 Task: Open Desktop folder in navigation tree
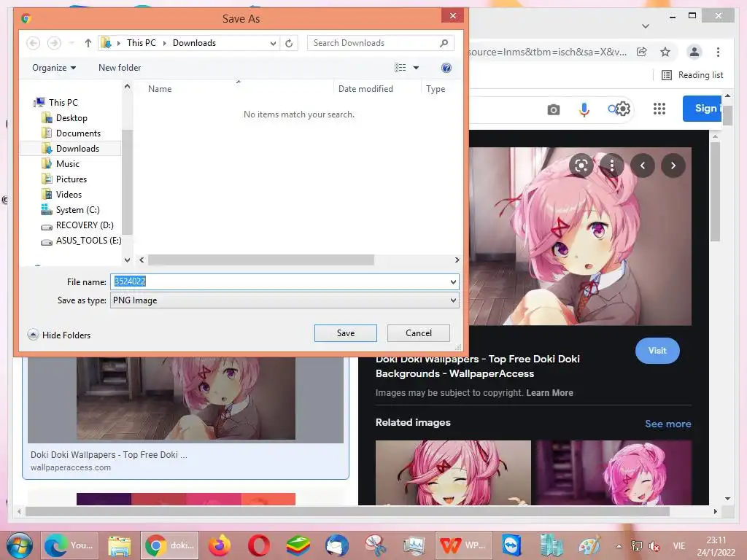(x=71, y=117)
